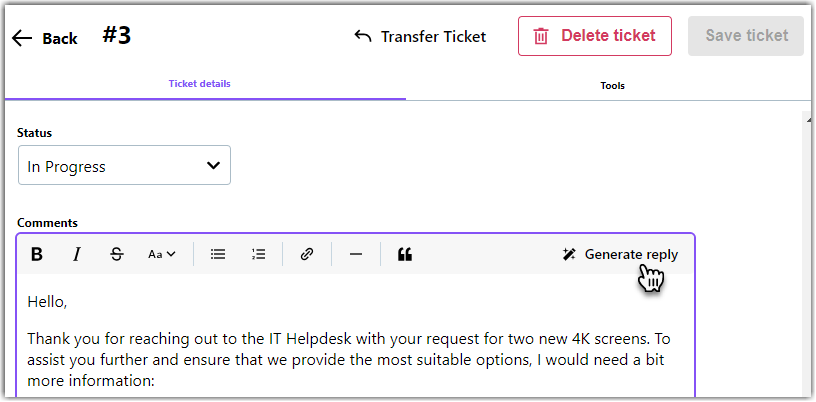Insert a hyperlink in the comment
The height and width of the screenshot is (402, 816).
pos(307,254)
